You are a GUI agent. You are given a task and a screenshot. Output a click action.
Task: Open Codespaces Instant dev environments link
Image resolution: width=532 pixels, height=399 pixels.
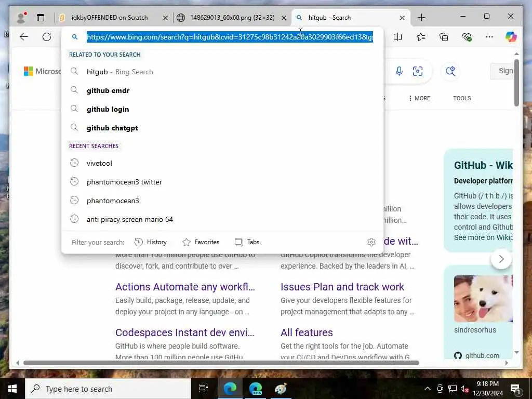[184, 332]
